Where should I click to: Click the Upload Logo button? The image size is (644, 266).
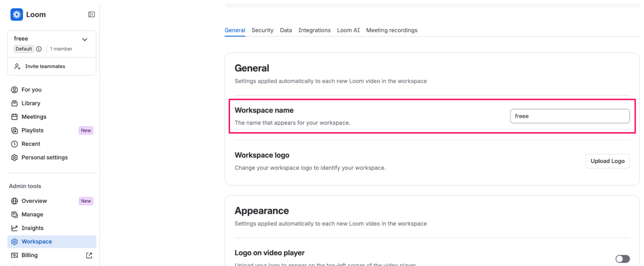tap(608, 161)
